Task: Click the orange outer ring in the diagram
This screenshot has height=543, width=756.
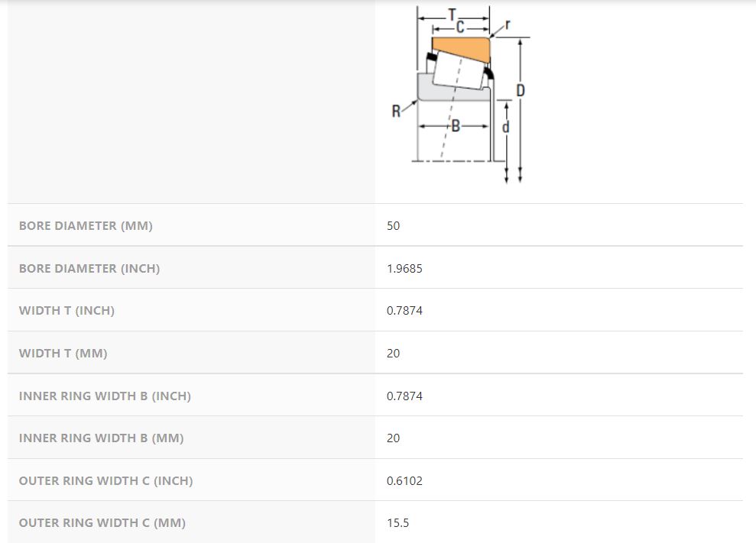Action: pos(462,49)
